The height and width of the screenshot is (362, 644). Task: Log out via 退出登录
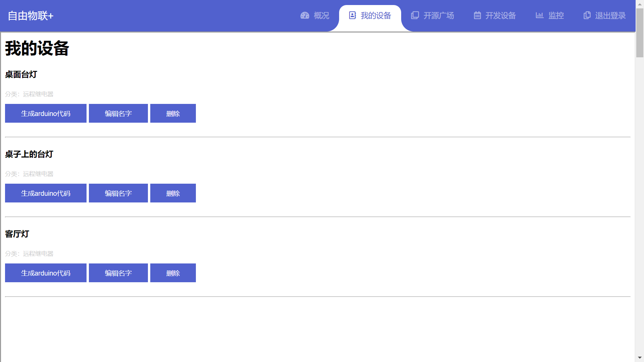[610, 16]
